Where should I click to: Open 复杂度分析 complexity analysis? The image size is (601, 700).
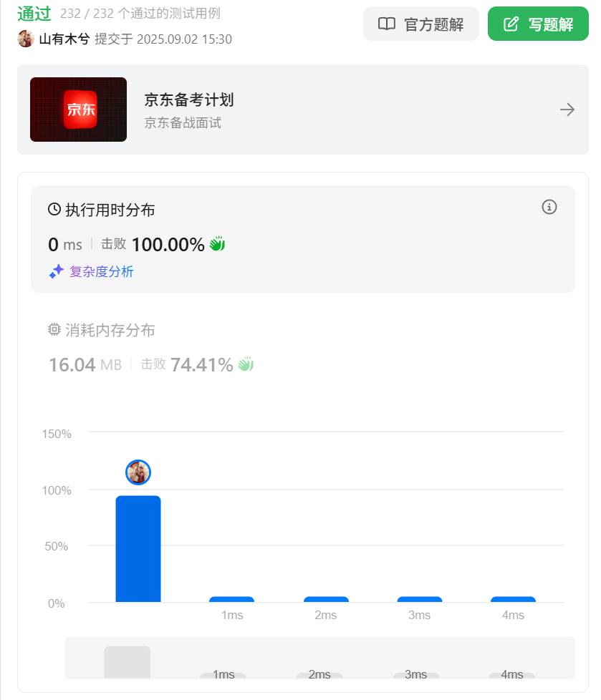pyautogui.click(x=102, y=271)
